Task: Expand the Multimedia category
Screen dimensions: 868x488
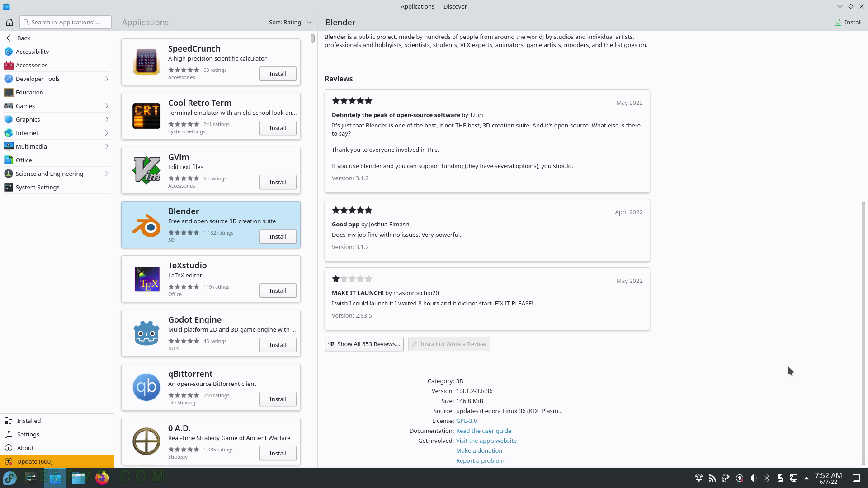Action: pyautogui.click(x=107, y=146)
